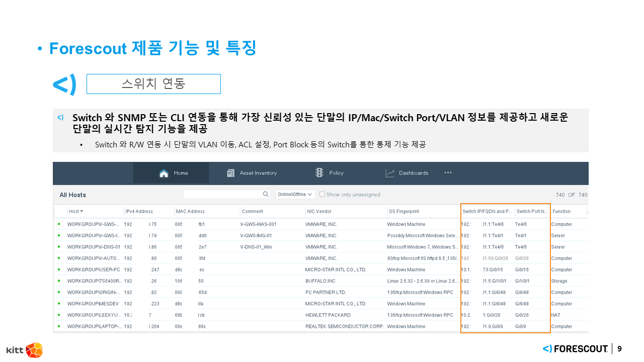
Task: Click the Policy icon in navigation bar
Action: (x=319, y=173)
